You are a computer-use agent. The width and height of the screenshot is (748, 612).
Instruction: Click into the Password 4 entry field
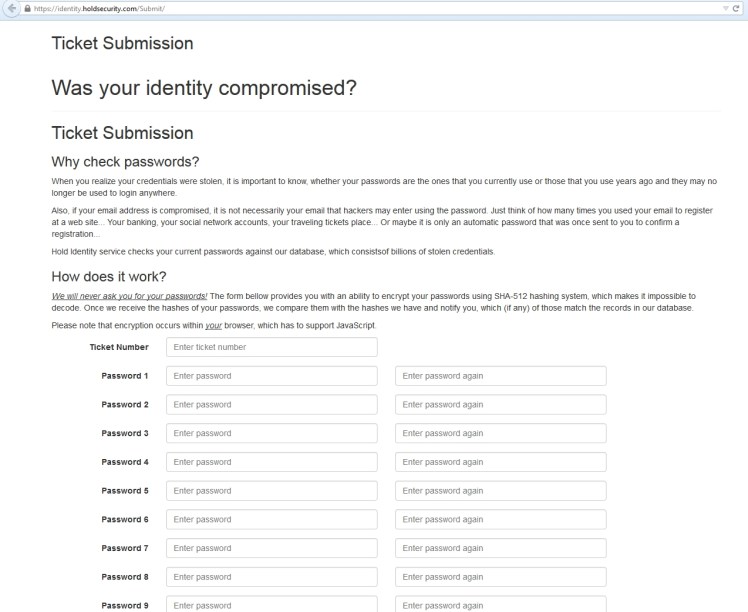point(271,463)
